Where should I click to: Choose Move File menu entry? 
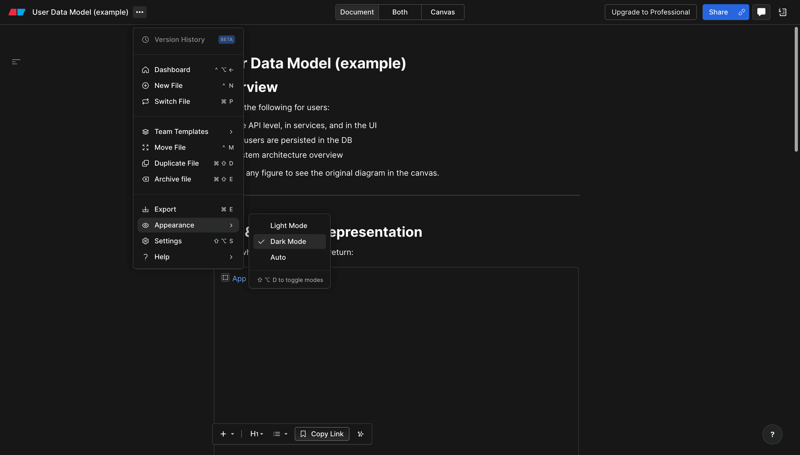[188, 147]
